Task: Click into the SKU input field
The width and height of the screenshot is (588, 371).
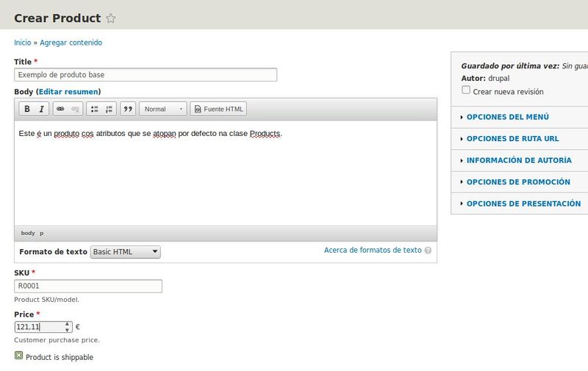Action: pyautogui.click(x=88, y=286)
